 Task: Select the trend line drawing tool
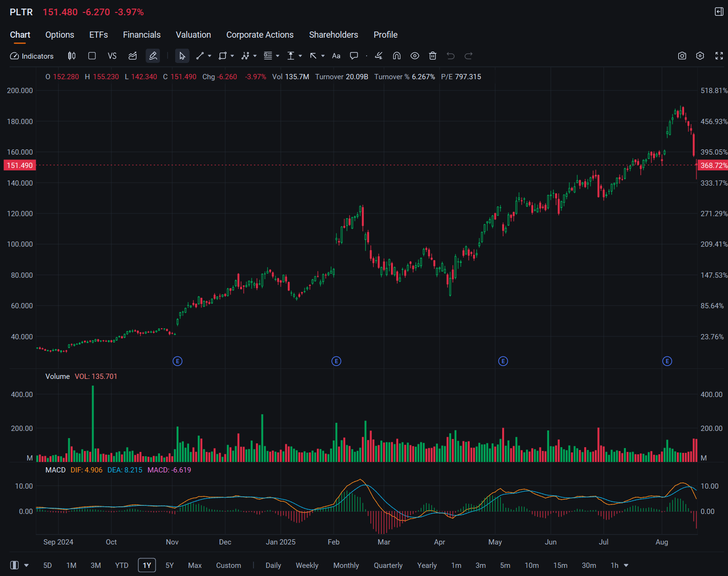point(200,56)
